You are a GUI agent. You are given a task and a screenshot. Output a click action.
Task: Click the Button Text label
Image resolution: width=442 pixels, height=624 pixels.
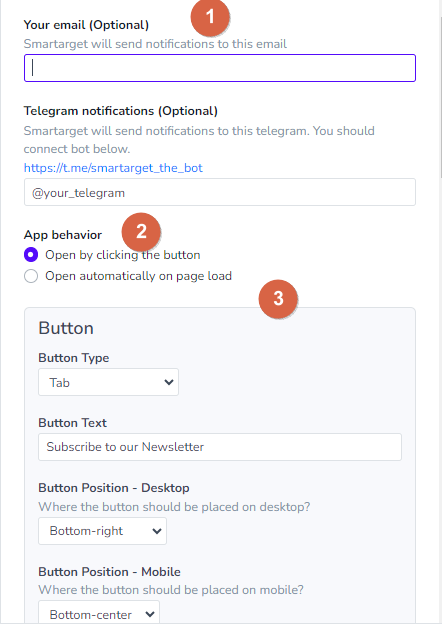[x=72, y=423]
